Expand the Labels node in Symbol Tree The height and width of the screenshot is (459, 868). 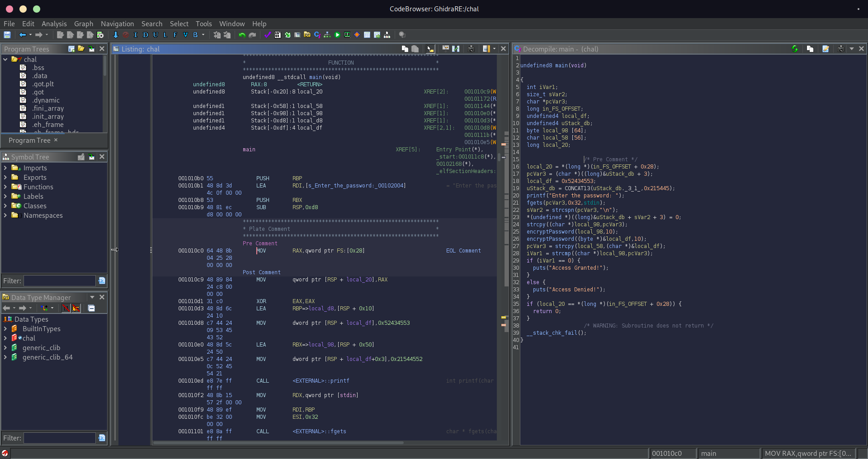(5, 197)
